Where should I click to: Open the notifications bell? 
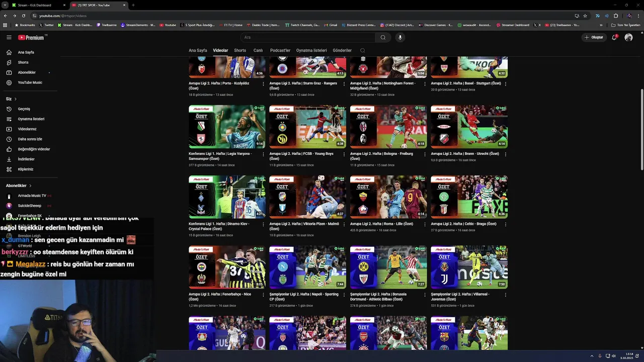point(614,37)
